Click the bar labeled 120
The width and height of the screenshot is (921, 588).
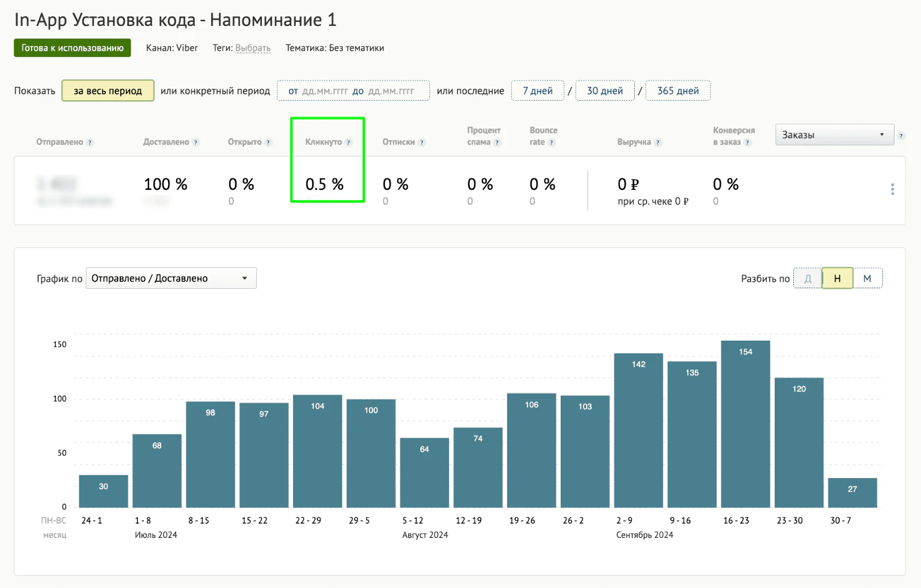click(x=799, y=442)
